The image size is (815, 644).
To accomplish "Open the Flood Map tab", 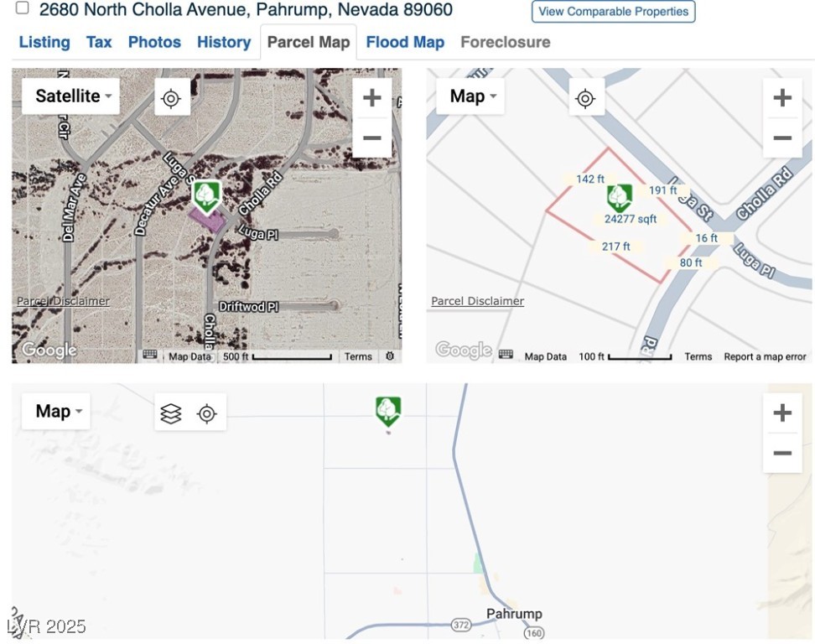I will (x=405, y=42).
